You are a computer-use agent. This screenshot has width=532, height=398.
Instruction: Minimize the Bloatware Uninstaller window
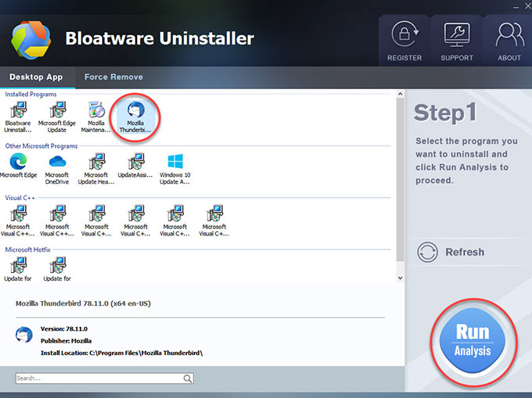click(x=516, y=7)
